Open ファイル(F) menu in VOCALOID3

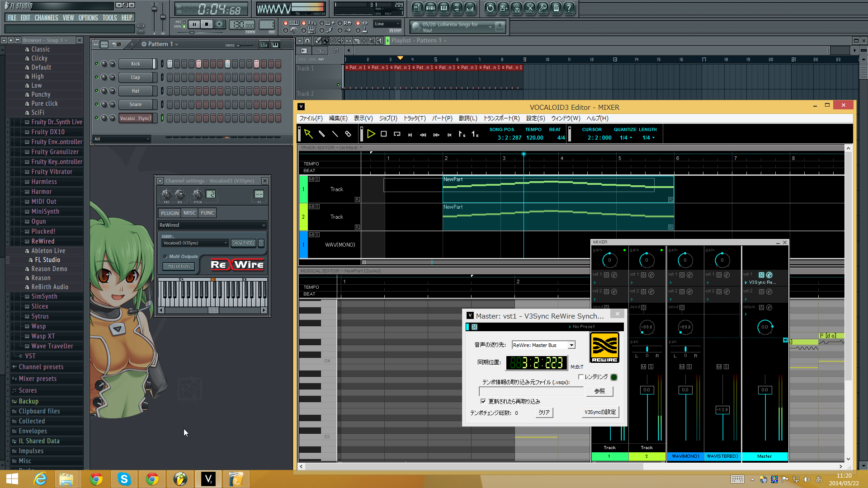pos(311,118)
